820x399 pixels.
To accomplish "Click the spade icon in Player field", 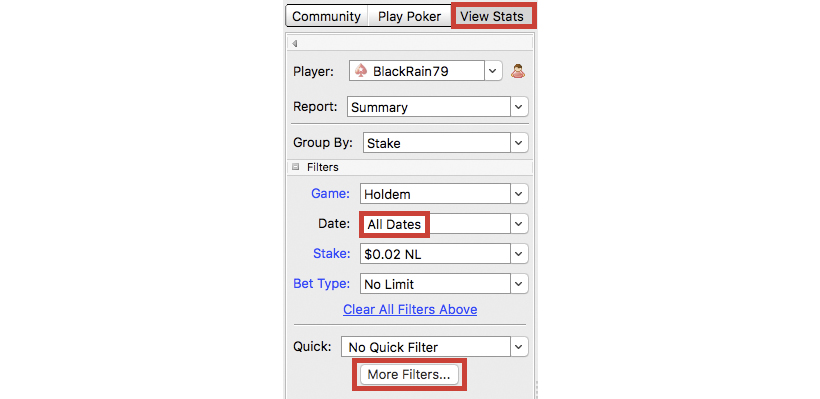I will click(360, 71).
